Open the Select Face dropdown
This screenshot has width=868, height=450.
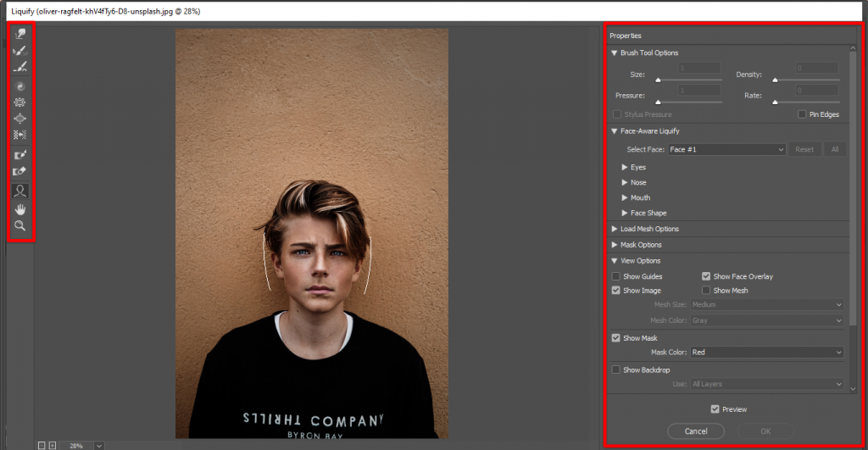point(726,149)
